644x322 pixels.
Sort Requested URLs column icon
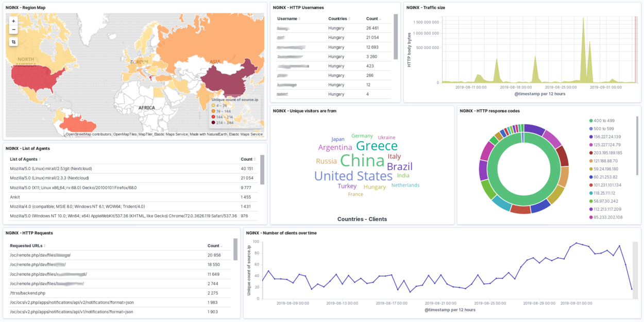tap(45, 246)
